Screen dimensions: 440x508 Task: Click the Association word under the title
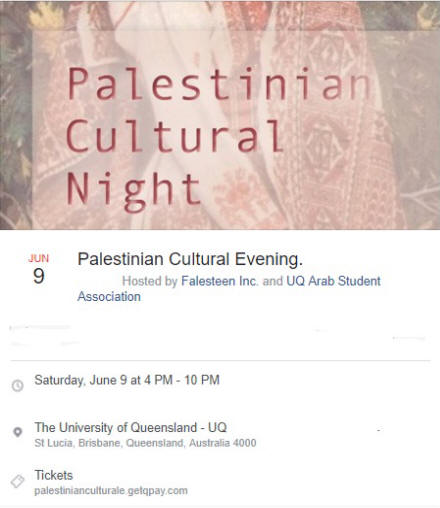tap(109, 296)
